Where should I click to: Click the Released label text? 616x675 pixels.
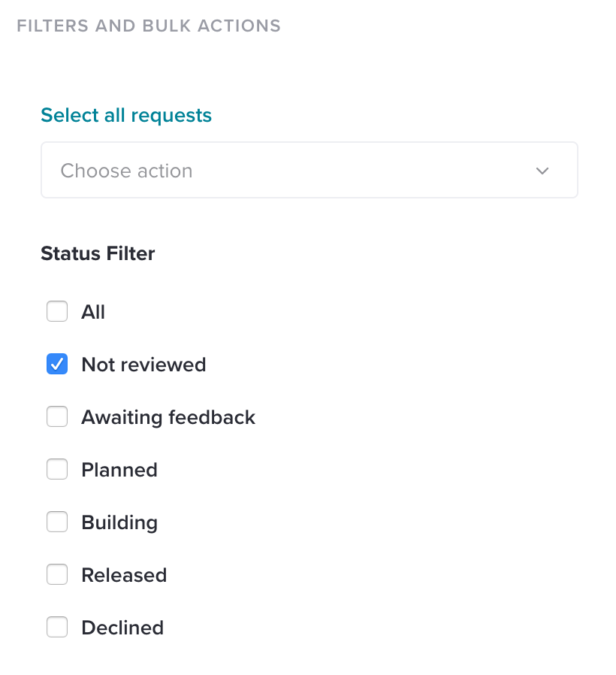pyautogui.click(x=124, y=575)
